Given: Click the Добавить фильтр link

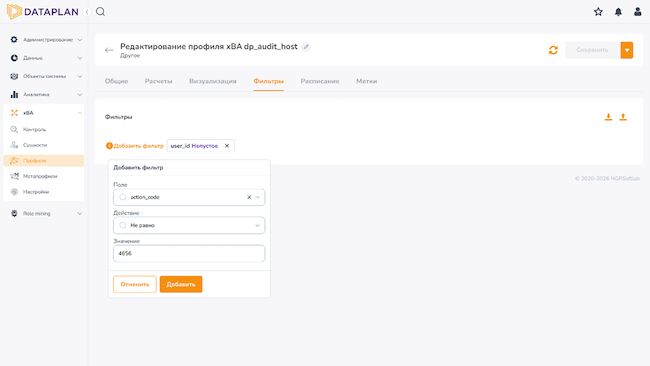Looking at the screenshot, I should (x=135, y=146).
